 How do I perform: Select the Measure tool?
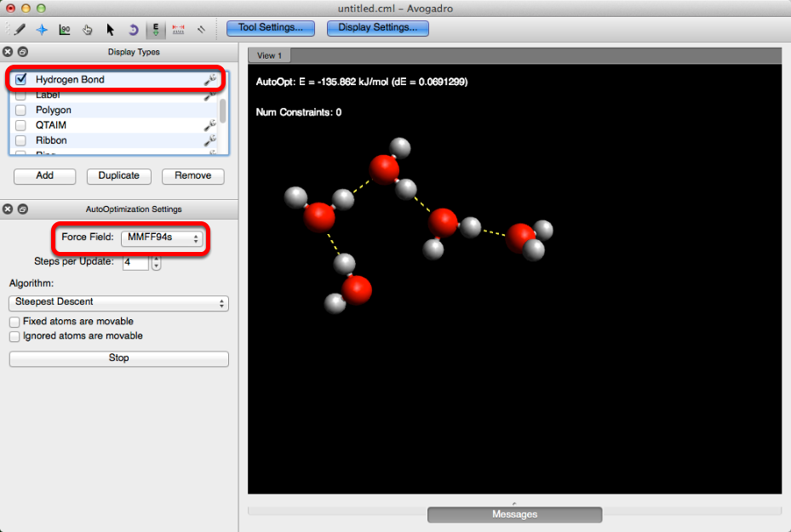(x=179, y=29)
